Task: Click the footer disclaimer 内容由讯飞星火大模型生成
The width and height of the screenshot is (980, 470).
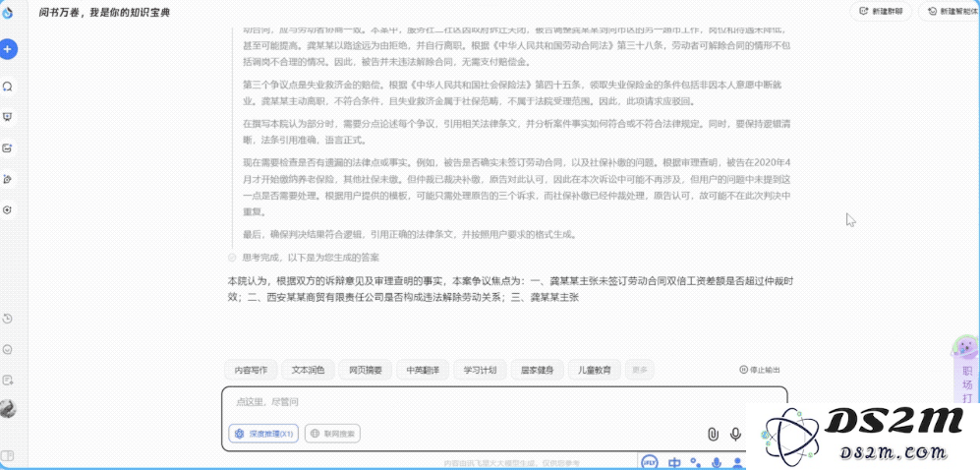Action: 511,463
